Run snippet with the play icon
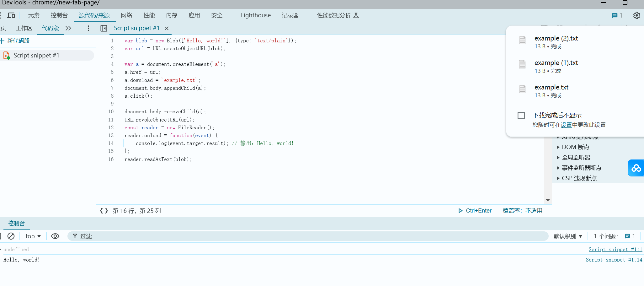Image resolution: width=644 pixels, height=286 pixels. point(460,211)
